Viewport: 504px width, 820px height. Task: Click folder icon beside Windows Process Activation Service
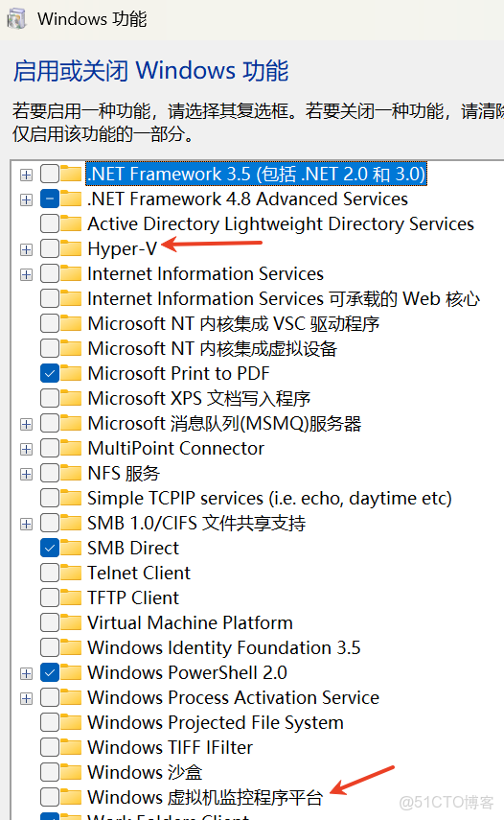point(71,697)
